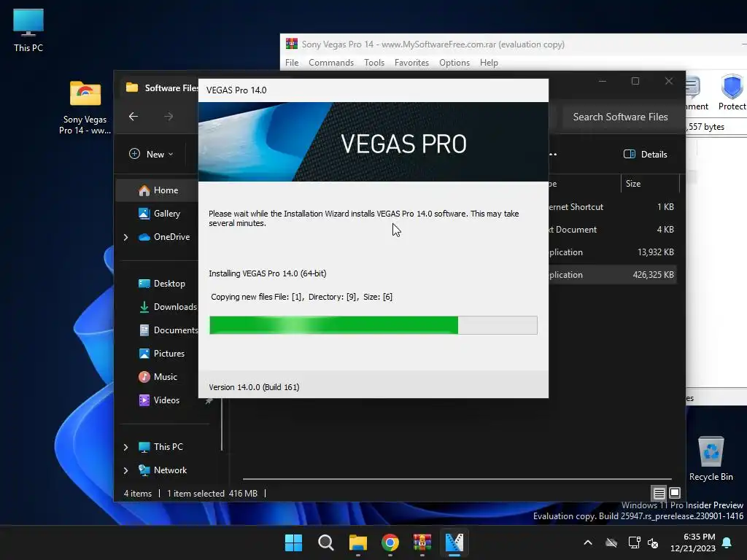
Task: Click the VEGAS Pro 14.0 title bar
Action: pos(373,90)
